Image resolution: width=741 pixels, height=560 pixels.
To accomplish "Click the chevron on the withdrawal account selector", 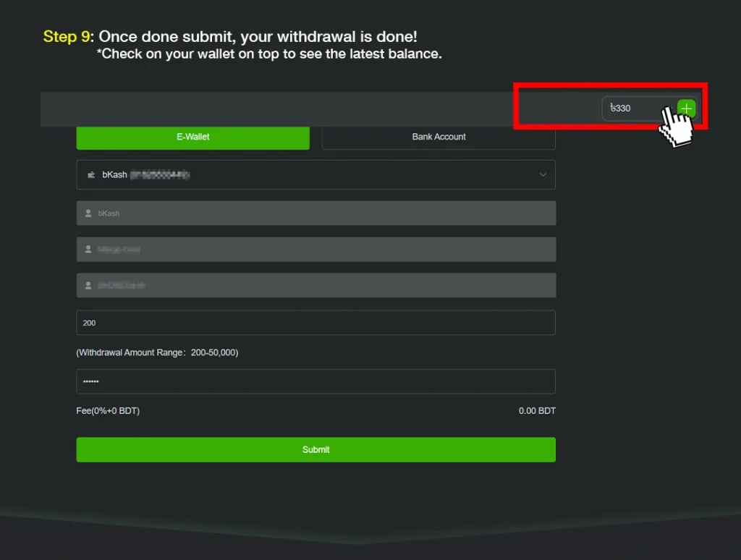I will point(542,174).
